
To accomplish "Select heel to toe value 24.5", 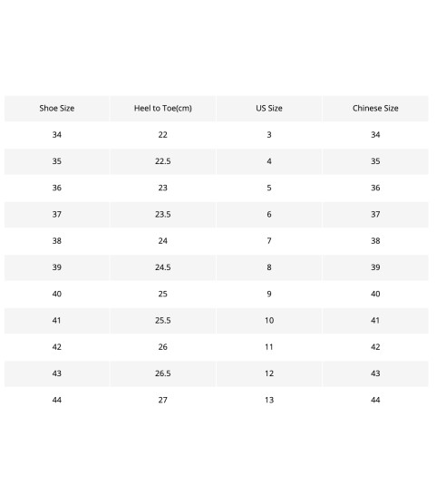I will 163,267.
